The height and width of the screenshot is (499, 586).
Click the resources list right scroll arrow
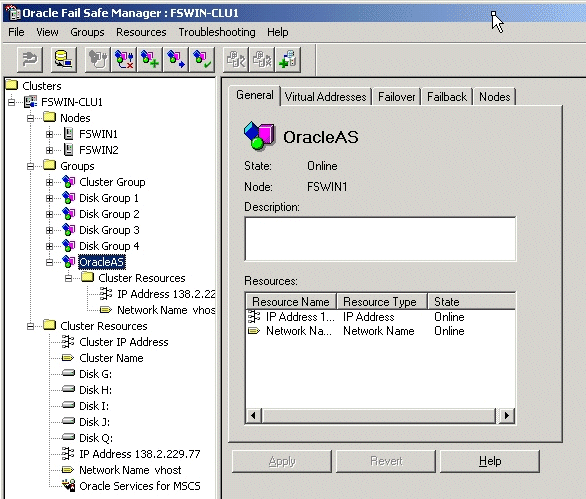tap(507, 416)
